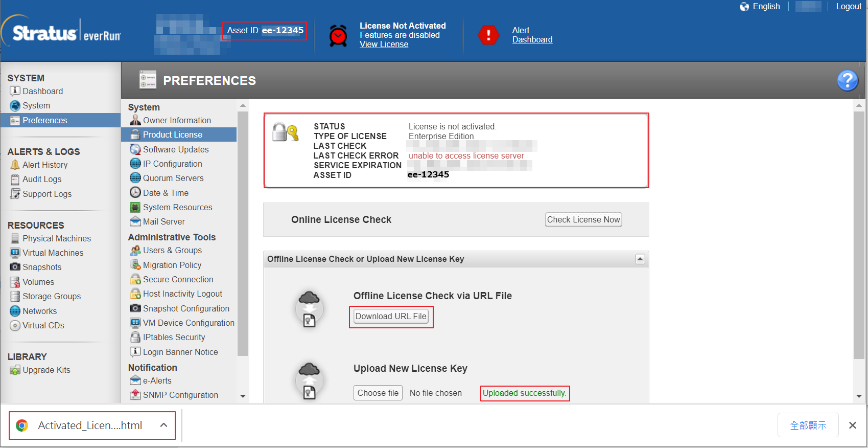868x448 pixels.
Task: Click the System globe icon in sidebar
Action: pyautogui.click(x=15, y=106)
